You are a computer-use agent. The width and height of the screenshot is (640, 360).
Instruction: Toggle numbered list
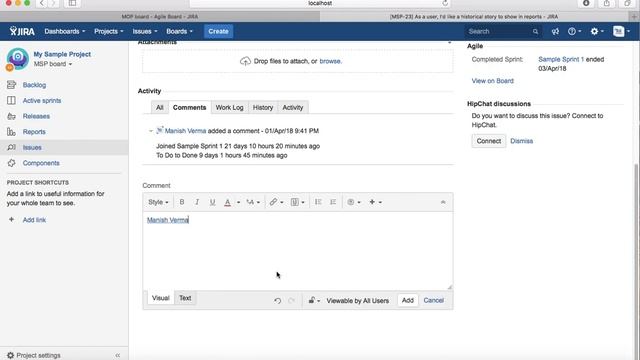click(333, 202)
